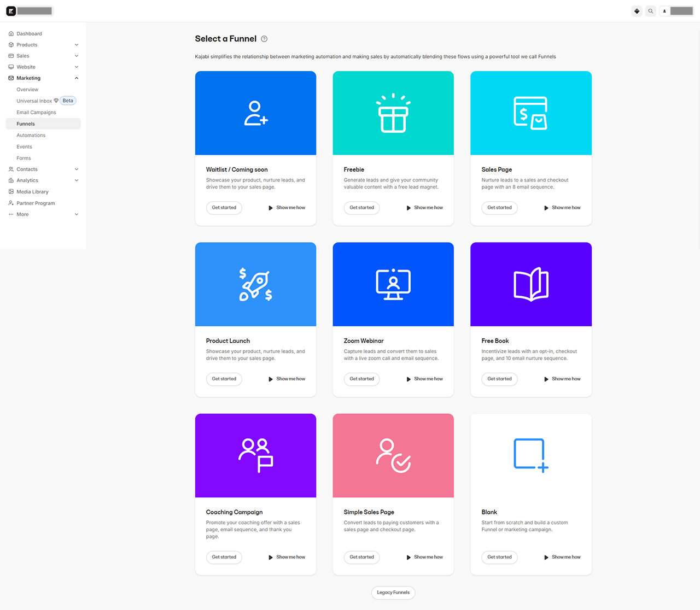
Task: Expand the More menu in sidebar
Action: pyautogui.click(x=77, y=214)
